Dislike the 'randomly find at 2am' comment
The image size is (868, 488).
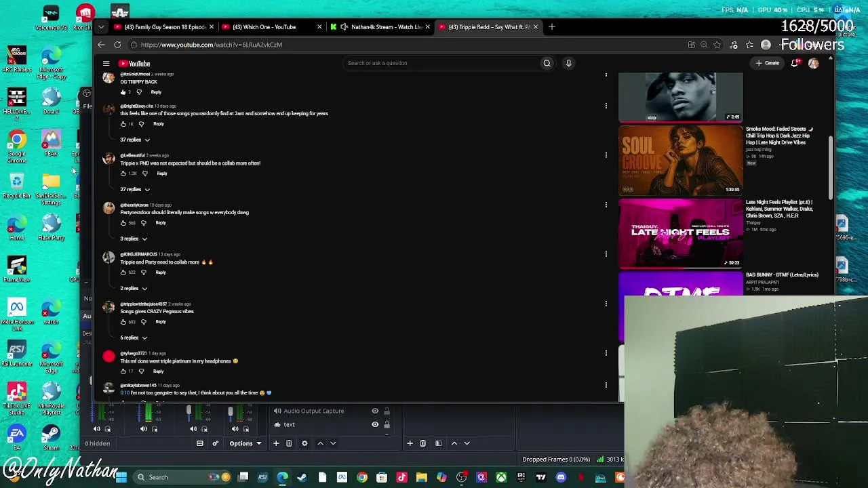coord(141,124)
